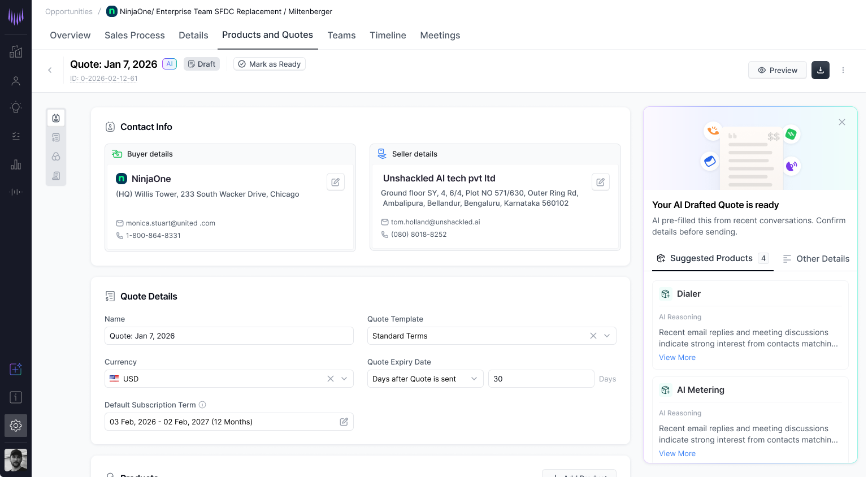868x477 pixels.
Task: Edit NinjaOne buyer details
Action: coord(336,182)
